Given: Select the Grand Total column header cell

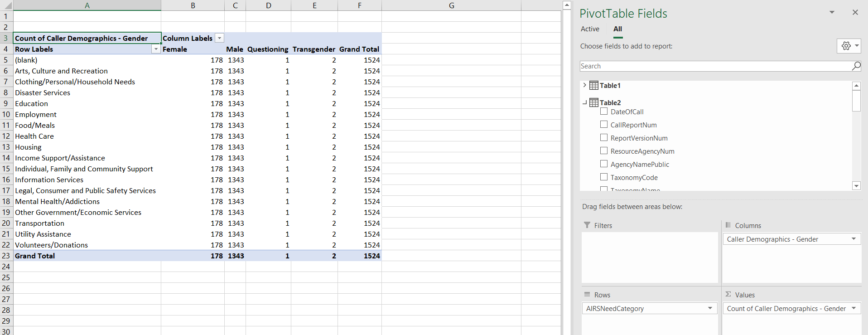Looking at the screenshot, I should (x=360, y=49).
